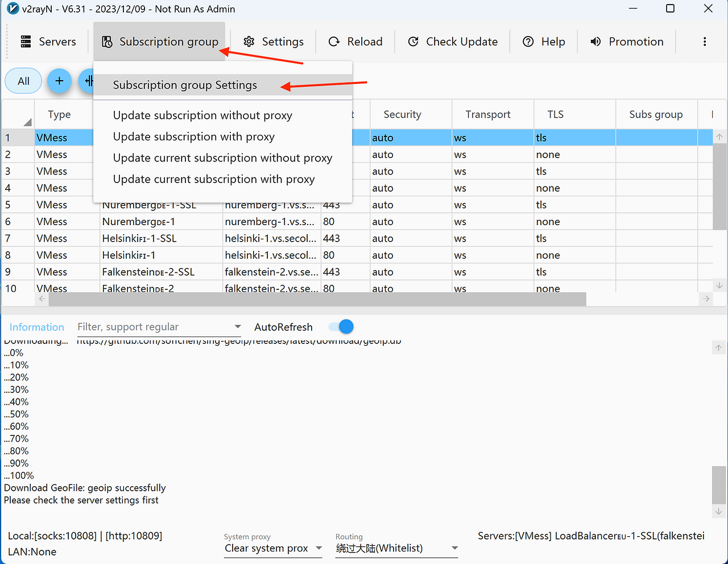The width and height of the screenshot is (728, 564).
Task: Click the 'Download GeoFile: geoip successfully' log line
Action: pos(85,488)
